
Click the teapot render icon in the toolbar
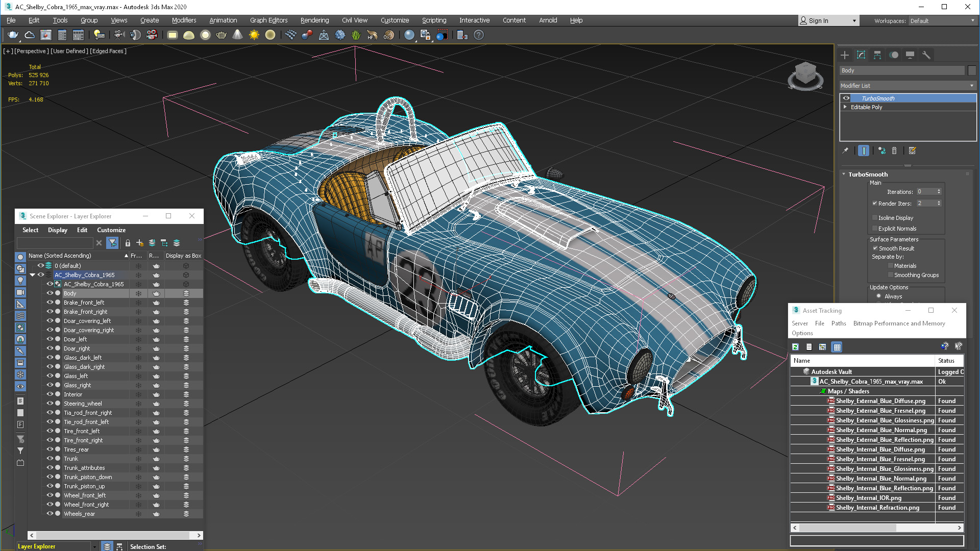pos(13,35)
